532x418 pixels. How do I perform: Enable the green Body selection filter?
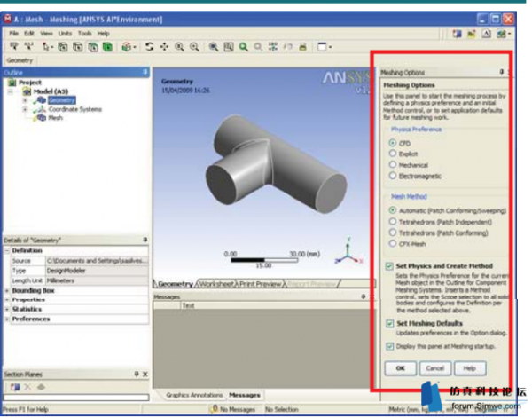click(107, 47)
